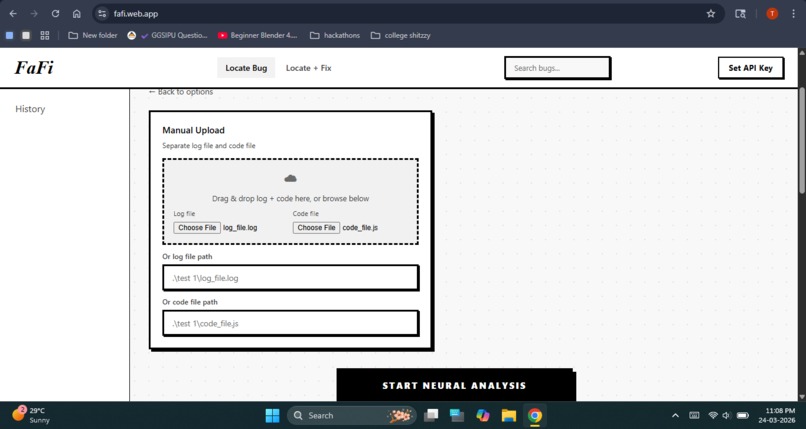Screen dimensions: 806x429
Task: Open Task View on the taskbar
Action: [x=431, y=415]
